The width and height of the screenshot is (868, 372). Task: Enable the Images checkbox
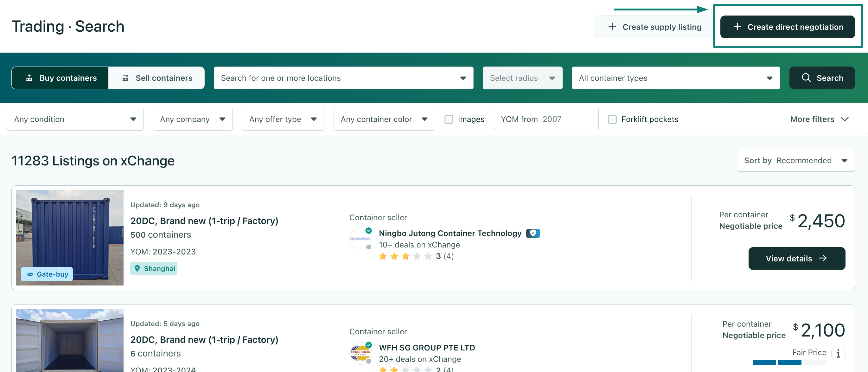coord(449,119)
